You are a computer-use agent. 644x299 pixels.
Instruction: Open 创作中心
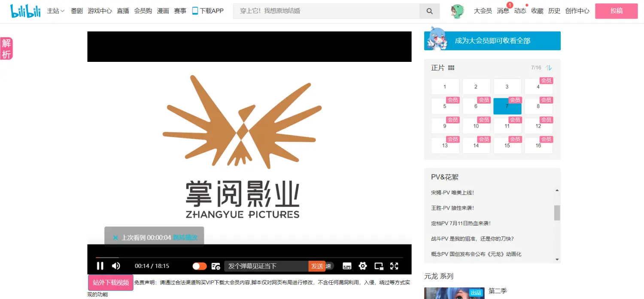[x=577, y=11]
